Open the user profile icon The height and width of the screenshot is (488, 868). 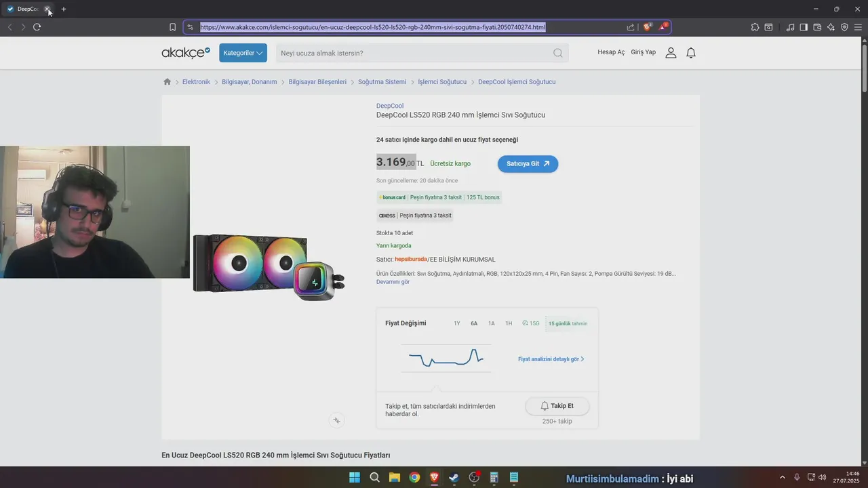pyautogui.click(x=671, y=53)
